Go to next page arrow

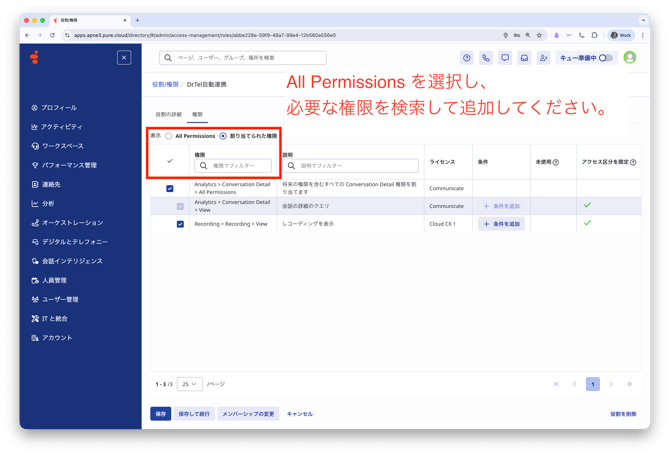click(x=611, y=384)
